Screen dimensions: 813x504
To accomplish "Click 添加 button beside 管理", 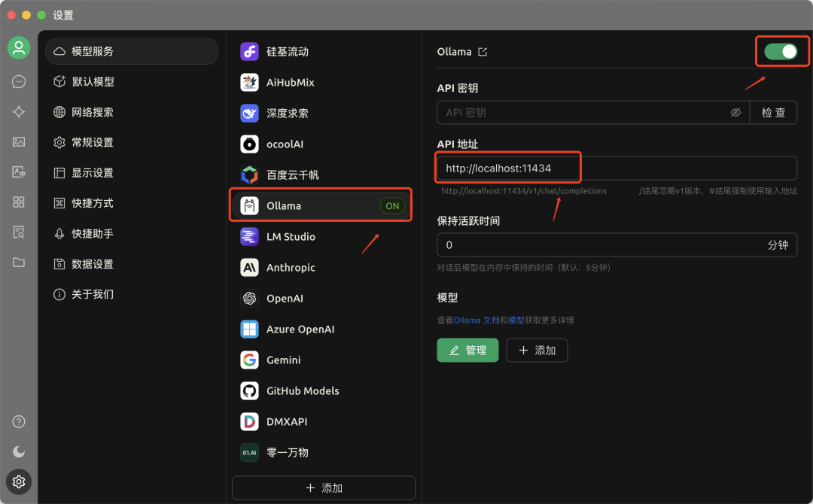I will click(x=537, y=350).
